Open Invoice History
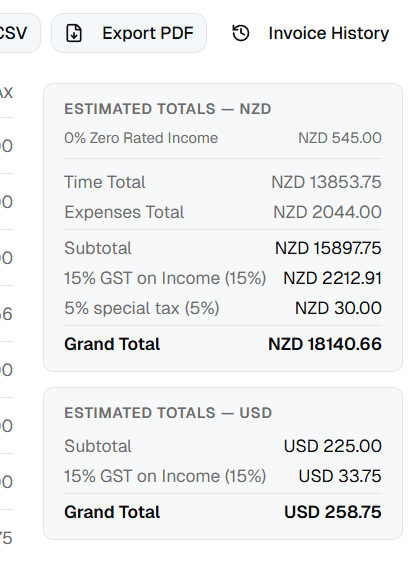This screenshot has height=565, width=418. pos(310,33)
